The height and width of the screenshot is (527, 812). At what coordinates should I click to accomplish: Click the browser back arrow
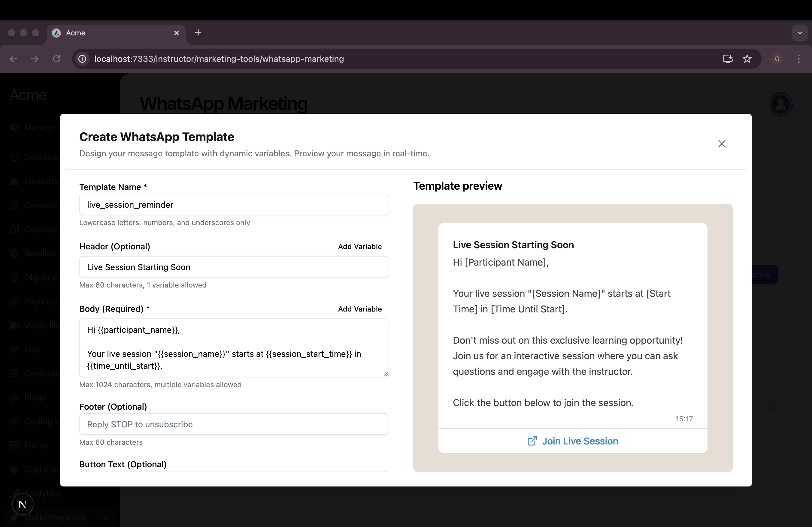pyautogui.click(x=13, y=59)
